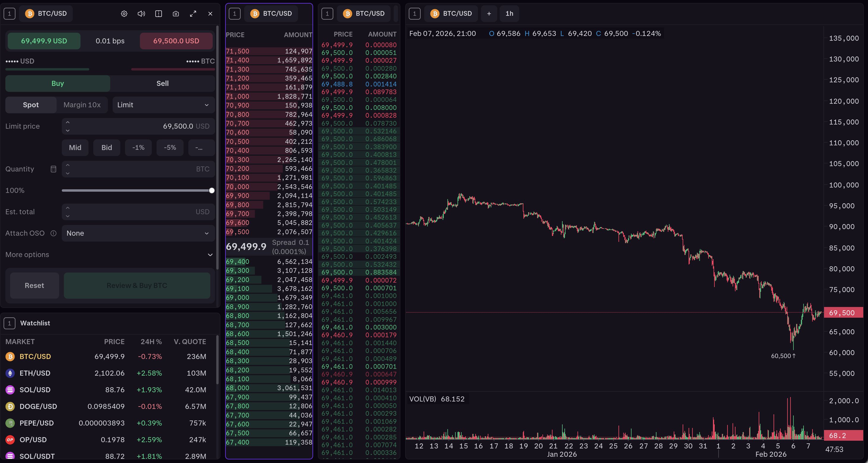Open the 1h chart interval selector
Viewport: 868px width, 463px height.
509,14
